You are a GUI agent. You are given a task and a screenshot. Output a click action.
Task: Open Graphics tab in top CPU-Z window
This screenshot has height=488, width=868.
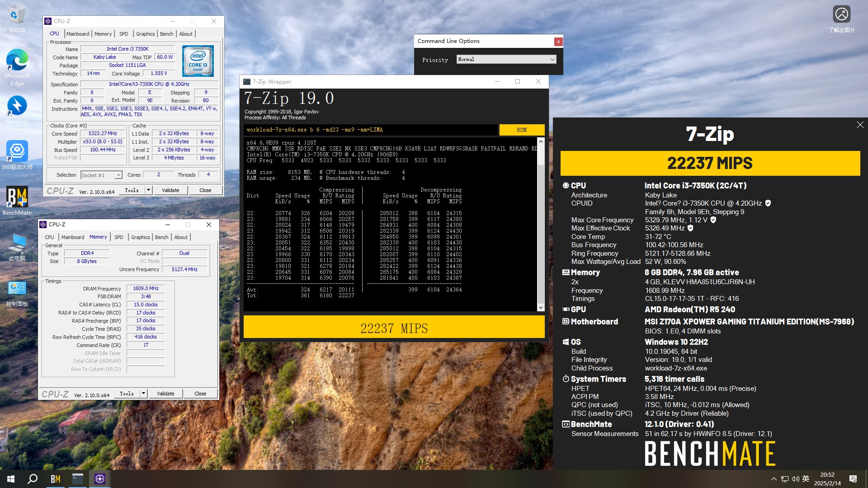click(146, 34)
